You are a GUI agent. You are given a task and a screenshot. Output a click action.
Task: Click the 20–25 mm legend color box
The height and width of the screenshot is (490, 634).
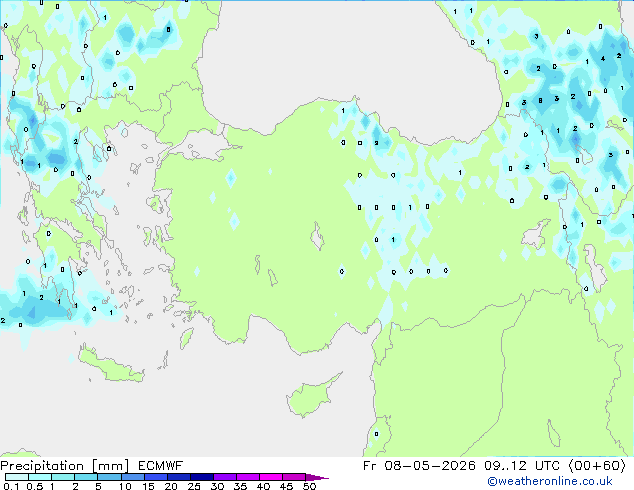coord(178,477)
